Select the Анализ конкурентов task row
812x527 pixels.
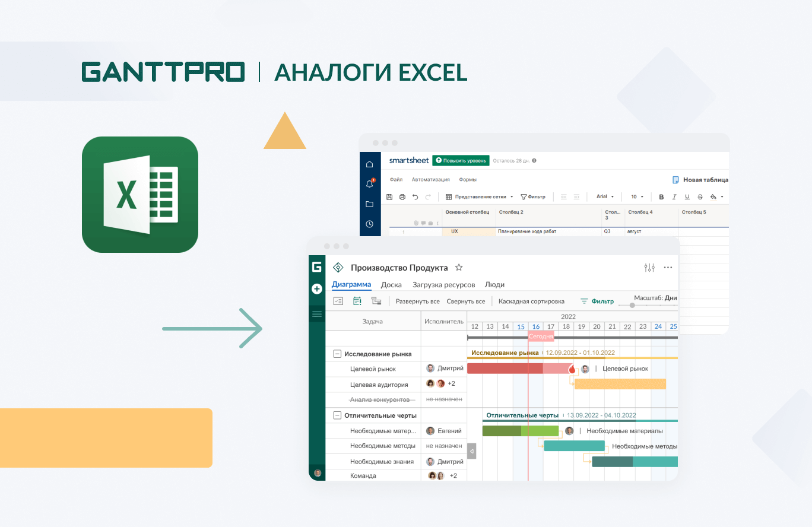(396, 400)
